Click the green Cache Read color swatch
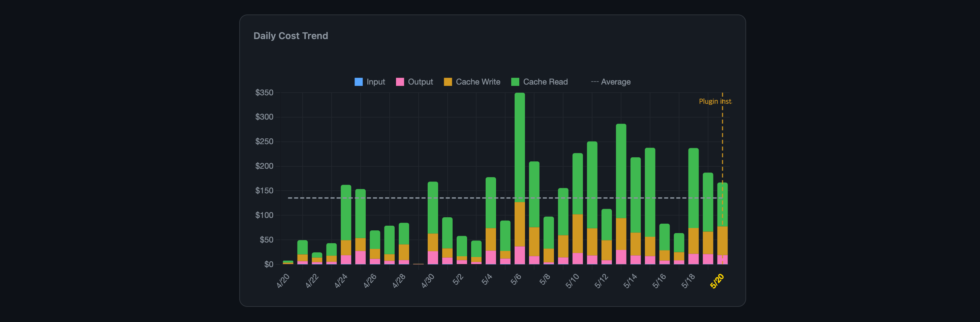 [x=515, y=82]
